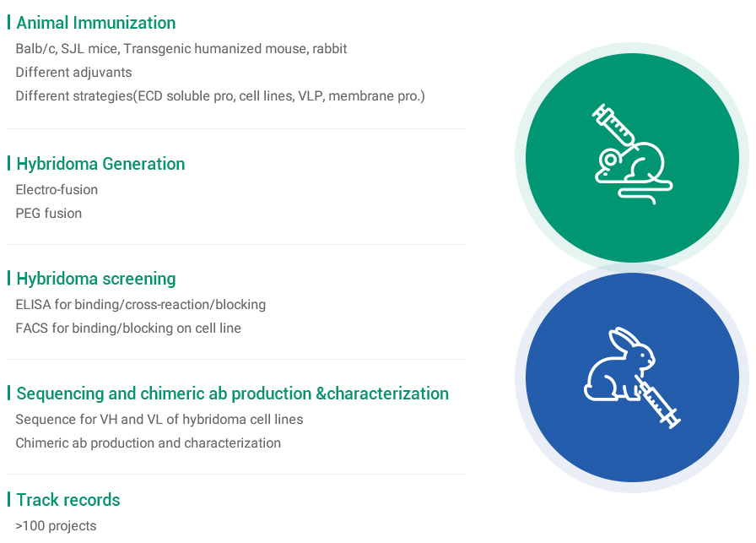Screen dimensions: 756x543
Task: Select Chimeric ab production and characterization text
Action: pyautogui.click(x=148, y=443)
